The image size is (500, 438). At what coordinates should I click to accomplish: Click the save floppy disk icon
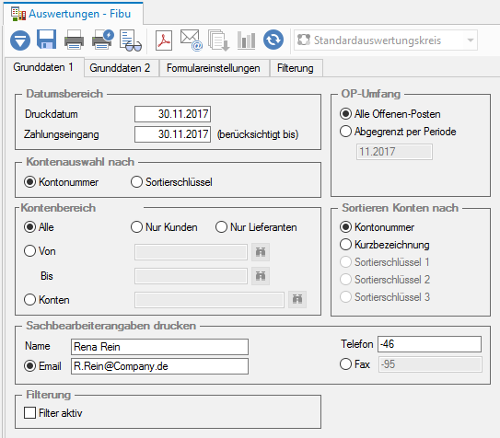pos(46,39)
